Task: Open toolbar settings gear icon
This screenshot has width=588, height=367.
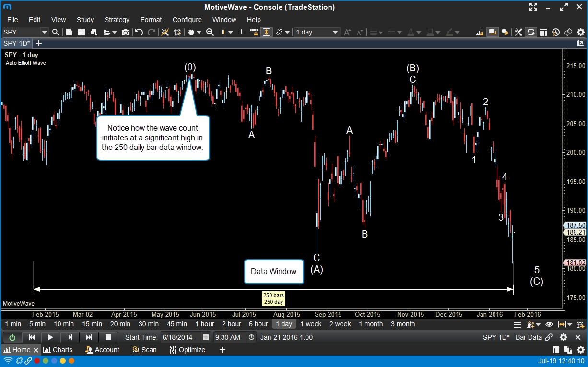Action: point(581,32)
